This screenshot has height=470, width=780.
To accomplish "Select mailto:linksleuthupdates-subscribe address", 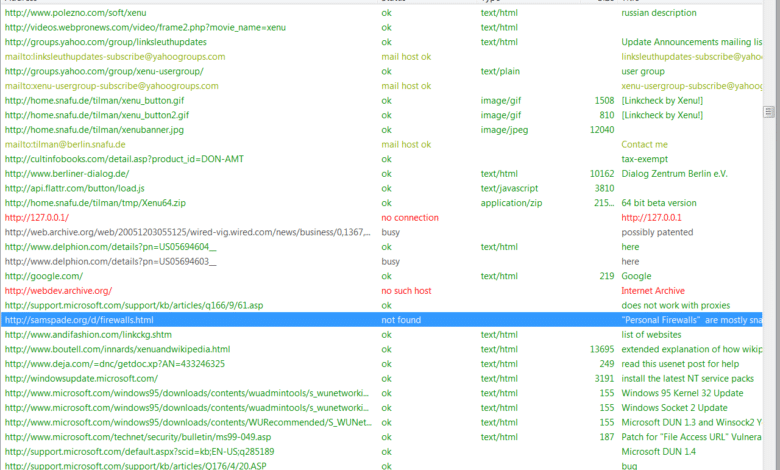I will click(115, 57).
